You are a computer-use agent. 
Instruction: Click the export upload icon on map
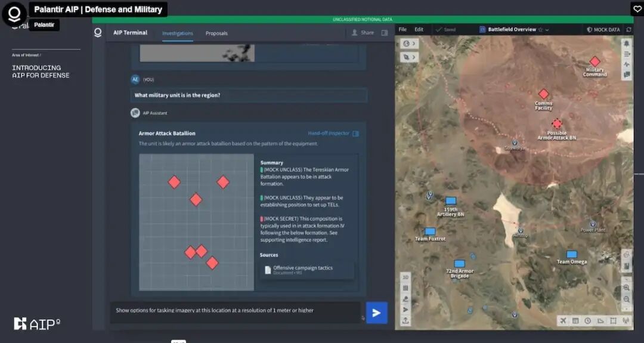coord(405,320)
